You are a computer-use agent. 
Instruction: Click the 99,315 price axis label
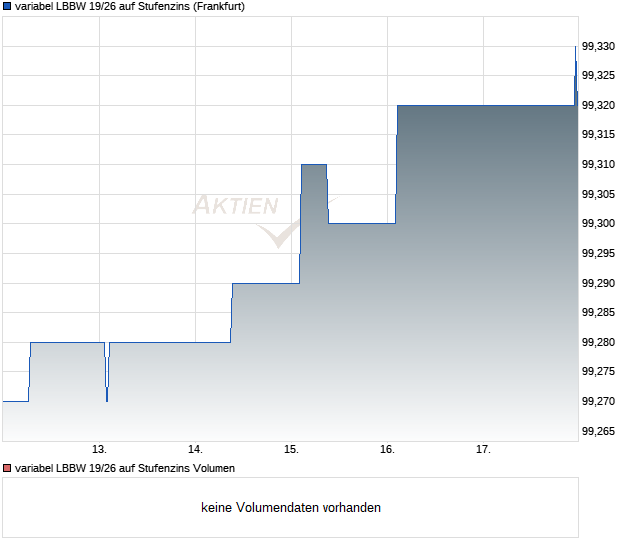(598, 134)
